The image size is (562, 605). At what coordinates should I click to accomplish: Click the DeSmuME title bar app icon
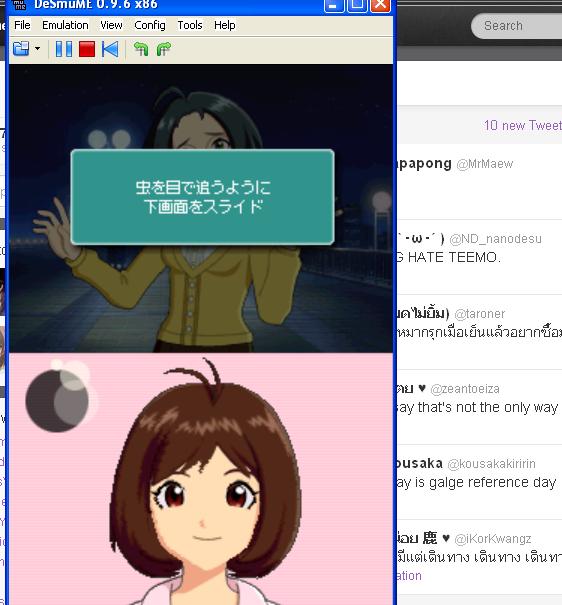(19, 5)
